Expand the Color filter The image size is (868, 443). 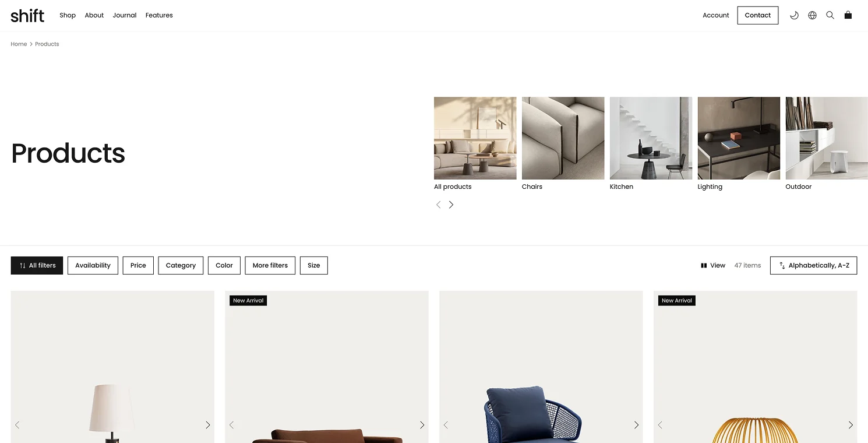click(224, 265)
